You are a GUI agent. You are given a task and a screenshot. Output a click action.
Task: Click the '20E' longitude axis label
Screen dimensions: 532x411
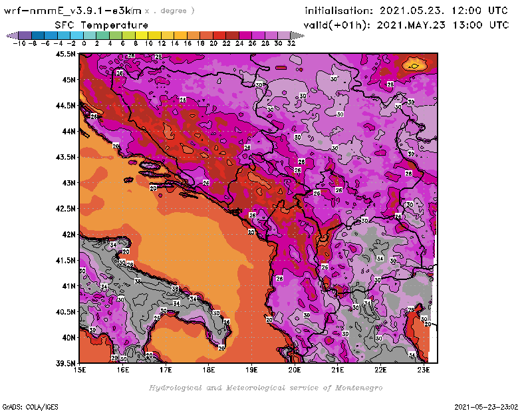(295, 370)
